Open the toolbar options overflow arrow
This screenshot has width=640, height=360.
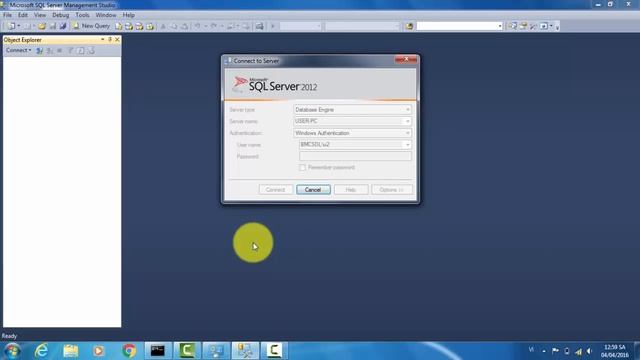[557, 27]
